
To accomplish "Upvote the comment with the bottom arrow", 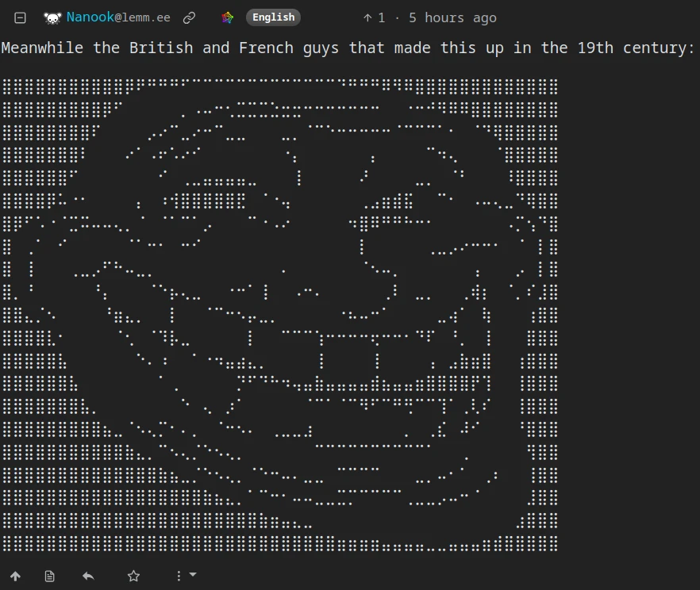I will 16,577.
